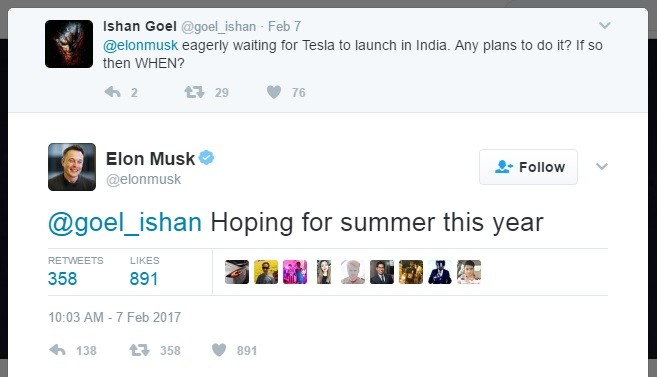This screenshot has height=377, width=657.
Task: View the 358 retweets list
Action: [62, 279]
